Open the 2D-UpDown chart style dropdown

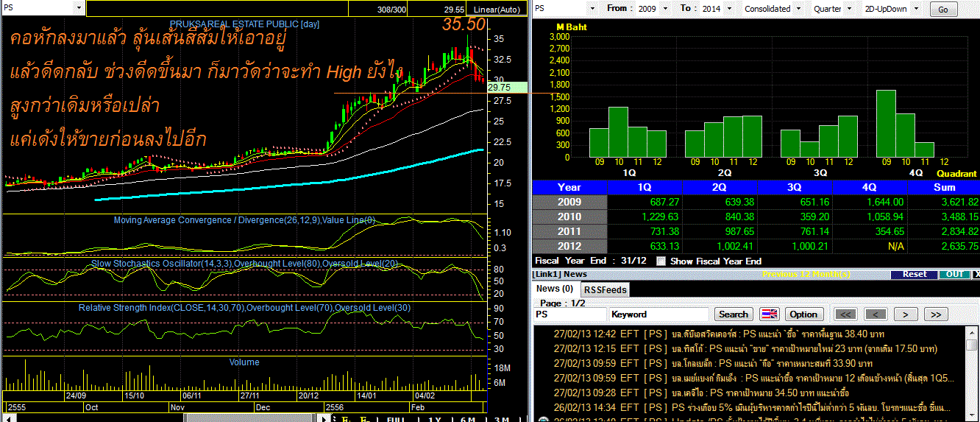(x=917, y=9)
